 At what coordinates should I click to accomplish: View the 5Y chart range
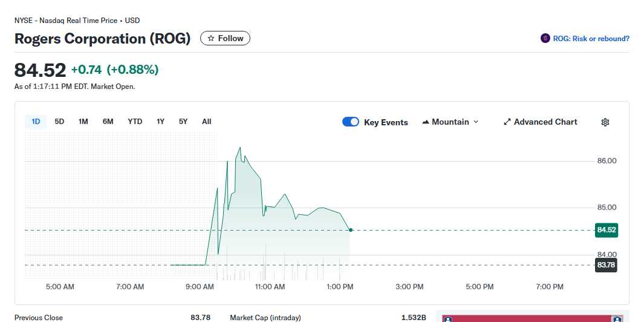[x=183, y=122]
